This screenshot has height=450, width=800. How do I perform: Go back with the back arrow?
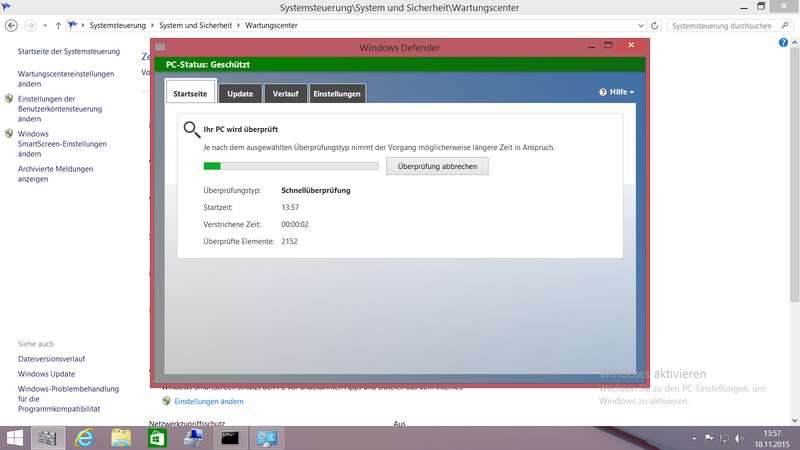pos(11,26)
